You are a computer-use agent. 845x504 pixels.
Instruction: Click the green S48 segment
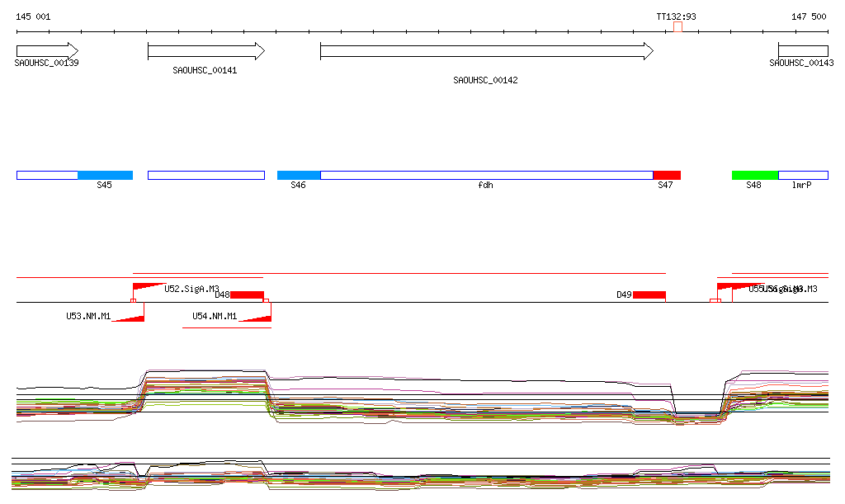[755, 175]
